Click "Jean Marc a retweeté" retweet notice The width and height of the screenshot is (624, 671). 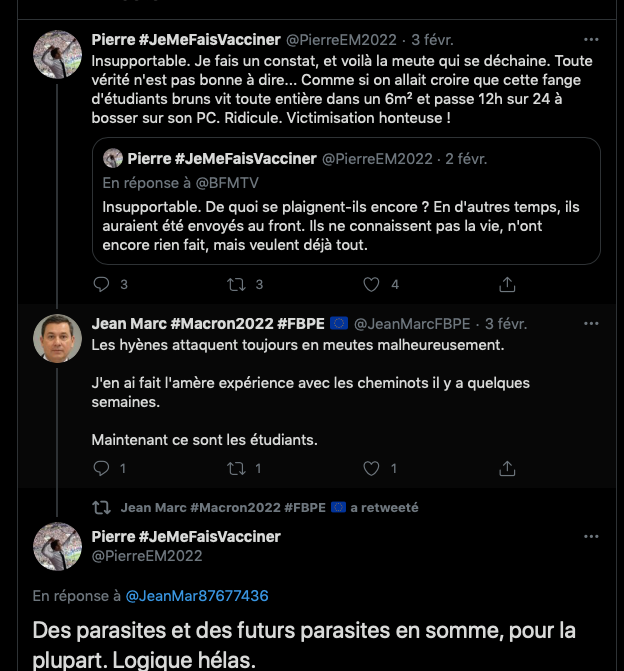[x=269, y=507]
